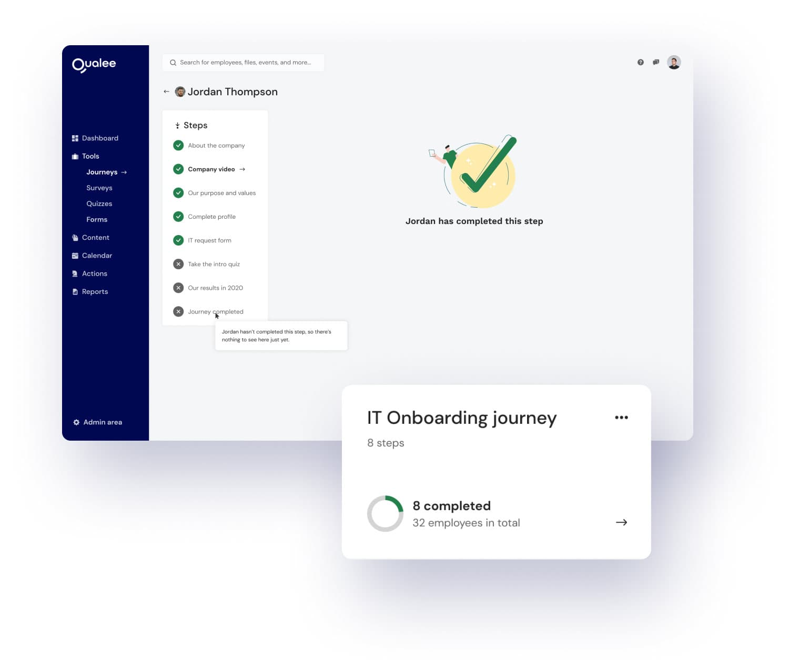Image resolution: width=789 pixels, height=672 pixels.
Task: Click 'Jordan has completed this step' text
Action: point(474,221)
